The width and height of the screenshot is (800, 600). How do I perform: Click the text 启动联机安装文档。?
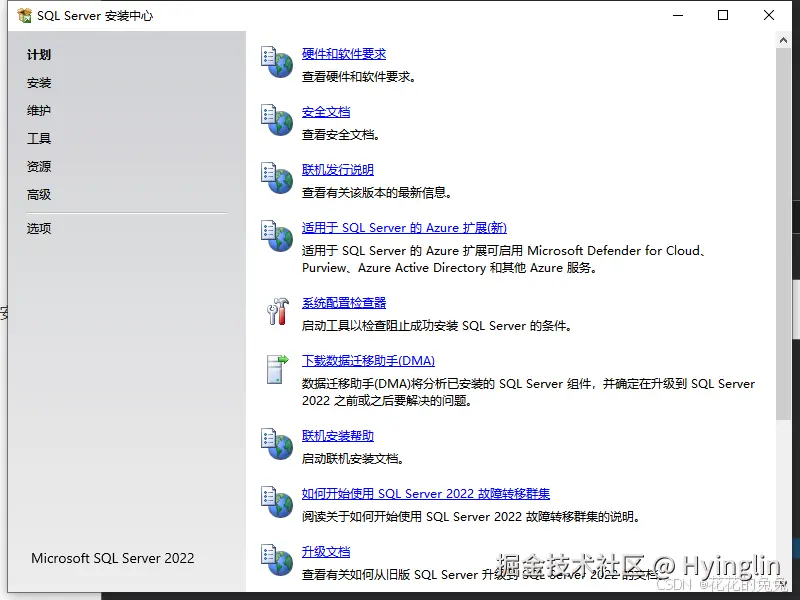tap(353, 459)
